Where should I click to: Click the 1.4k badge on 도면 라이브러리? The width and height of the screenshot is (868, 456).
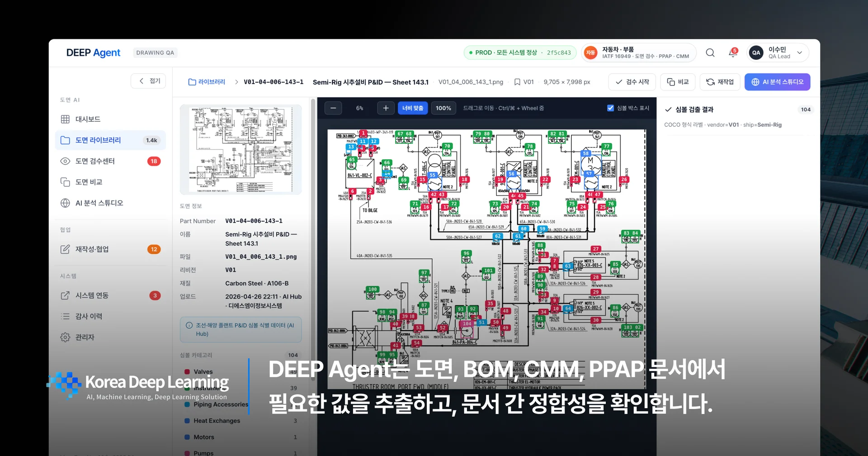pos(152,140)
